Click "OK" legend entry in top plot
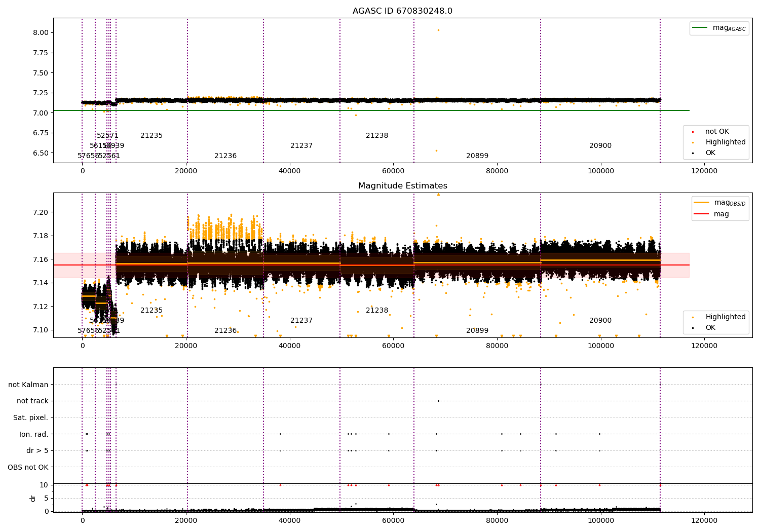760x532 pixels. (704, 153)
